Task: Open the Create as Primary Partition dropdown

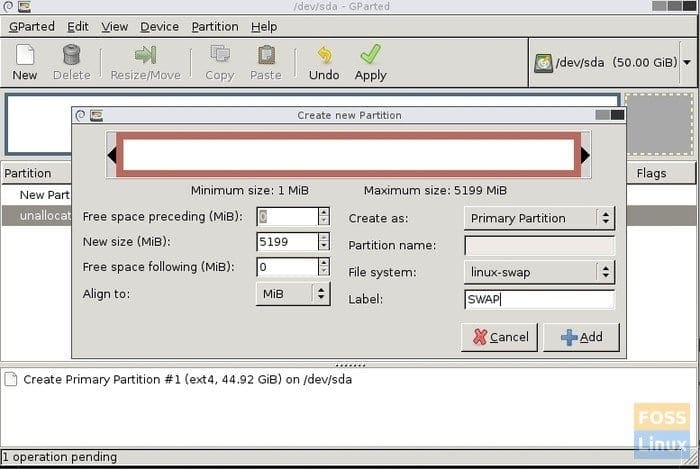Action: (x=539, y=218)
